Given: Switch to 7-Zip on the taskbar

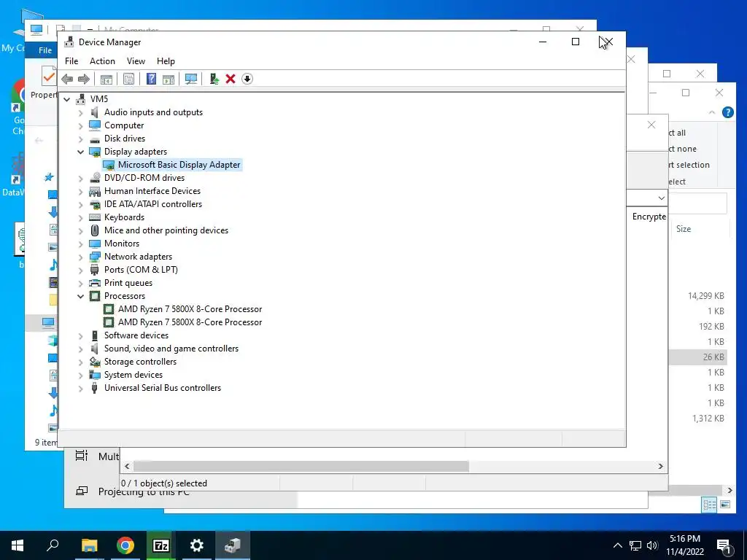Looking at the screenshot, I should pyautogui.click(x=161, y=545).
